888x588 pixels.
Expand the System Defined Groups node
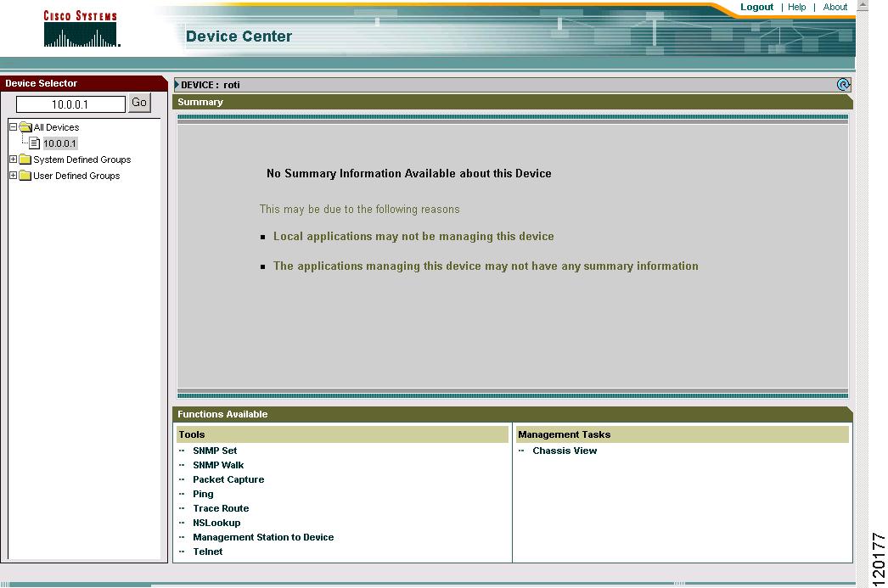pos(13,159)
